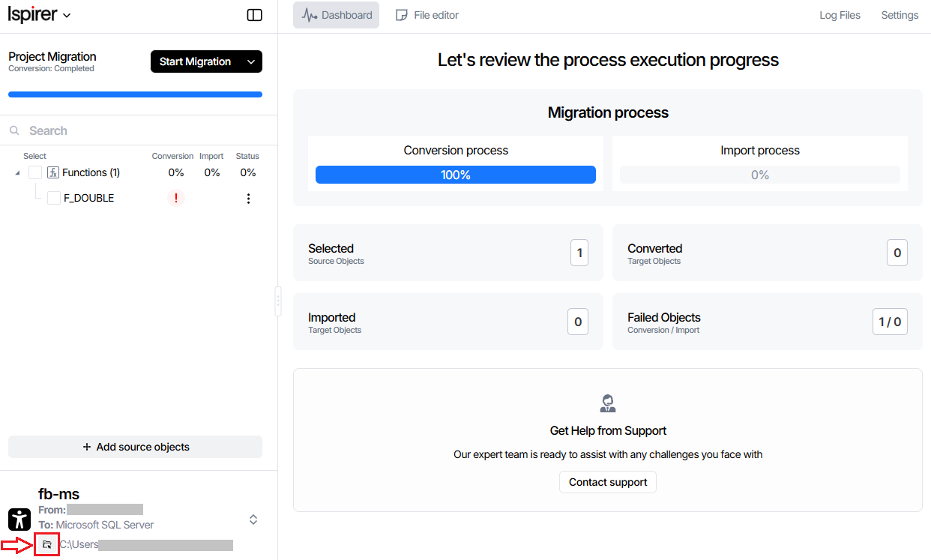Viewport: 931px width, 560px height.
Task: Expand the fb-ms project switcher chevrons
Action: click(253, 520)
